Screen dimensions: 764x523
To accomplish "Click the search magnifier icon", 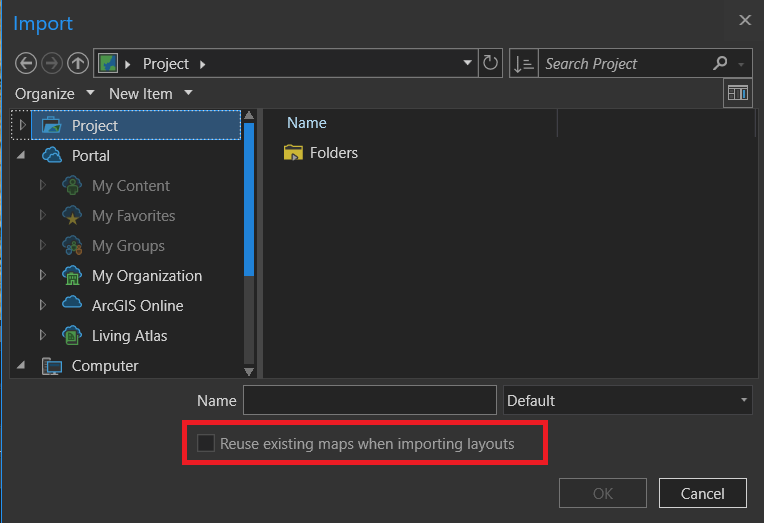I will (720, 63).
